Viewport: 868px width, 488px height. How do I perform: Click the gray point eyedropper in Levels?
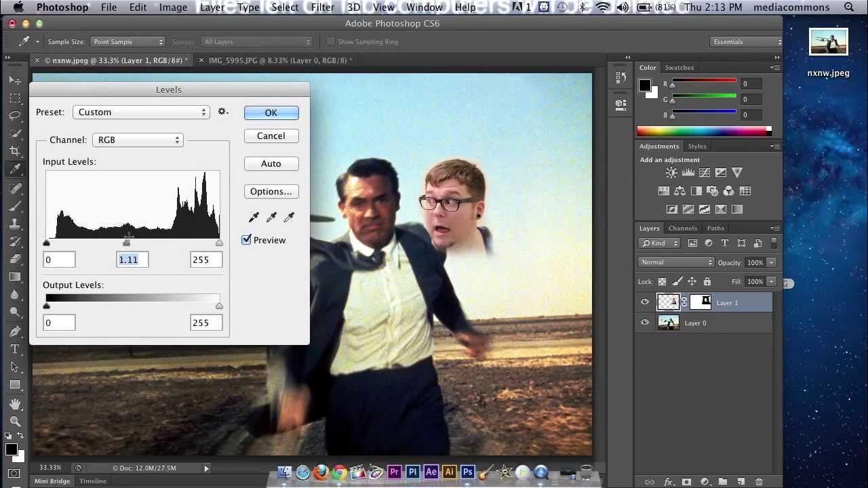[271, 217]
